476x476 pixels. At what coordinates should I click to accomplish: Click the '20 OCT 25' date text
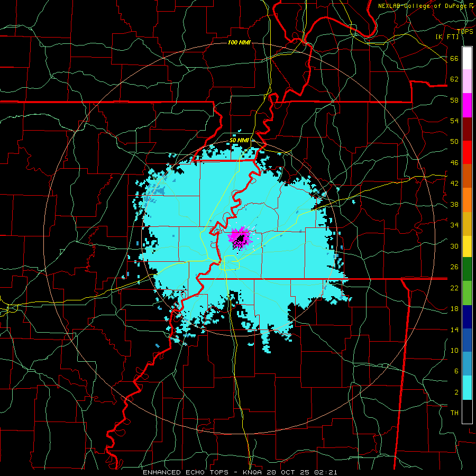pyautogui.click(x=289, y=472)
